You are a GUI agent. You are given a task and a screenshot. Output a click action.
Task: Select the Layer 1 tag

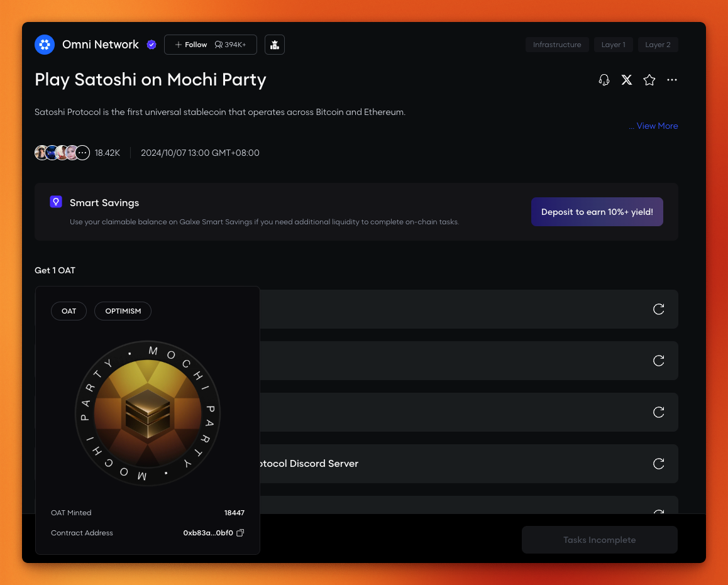click(x=614, y=45)
